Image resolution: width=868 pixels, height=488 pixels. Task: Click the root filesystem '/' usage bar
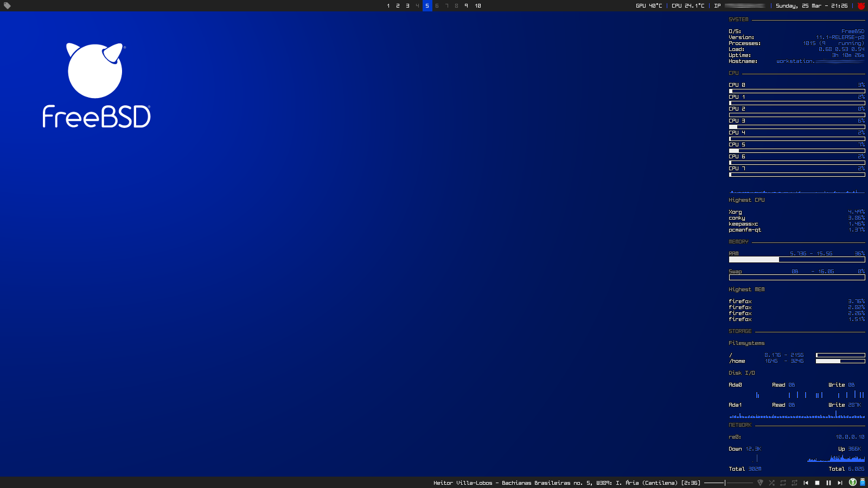coord(840,355)
